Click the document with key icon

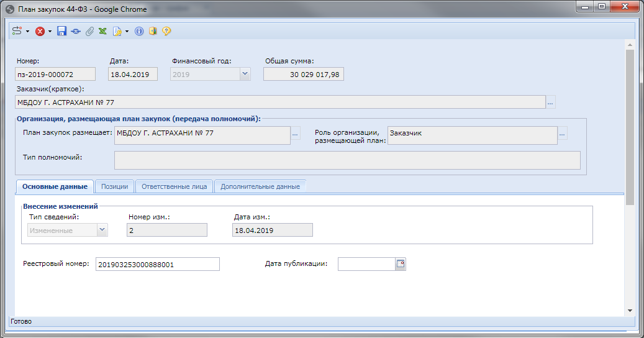pyautogui.click(x=117, y=31)
